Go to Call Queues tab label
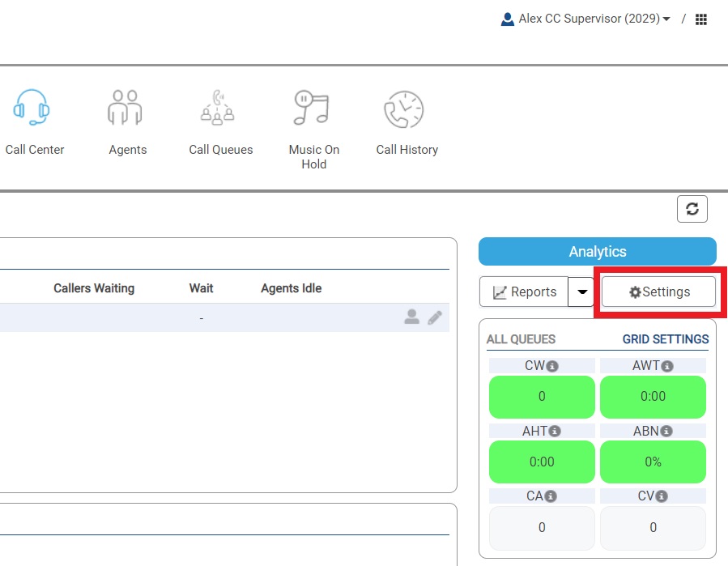 (221, 150)
